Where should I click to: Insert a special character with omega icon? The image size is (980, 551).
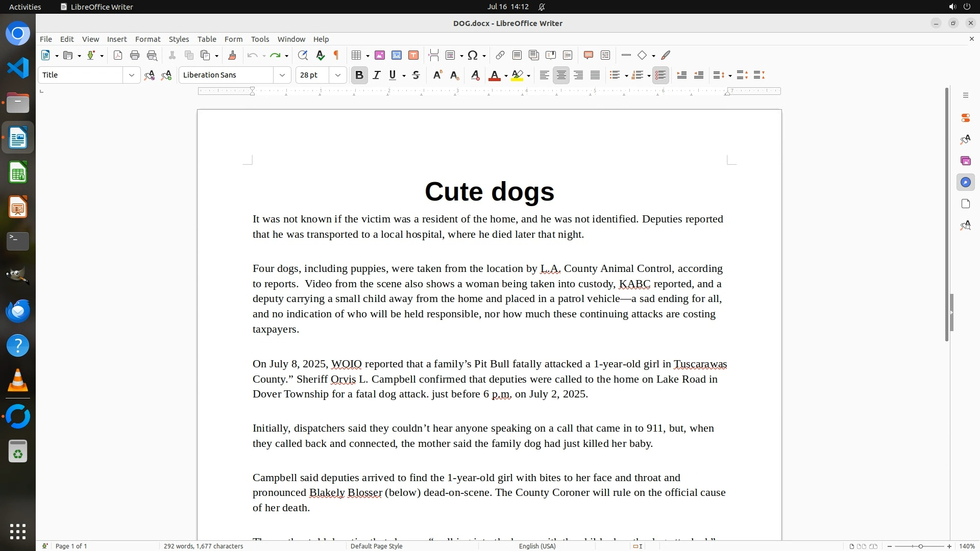click(473, 55)
